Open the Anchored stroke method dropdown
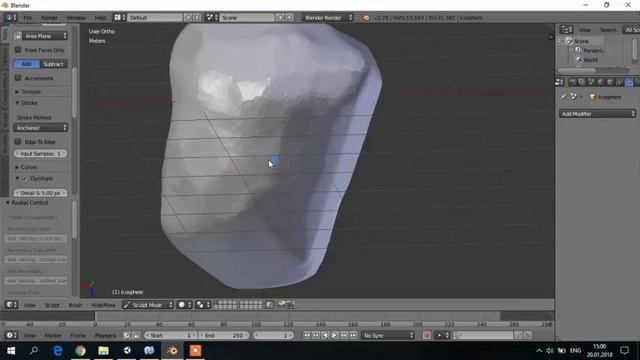 (x=40, y=128)
